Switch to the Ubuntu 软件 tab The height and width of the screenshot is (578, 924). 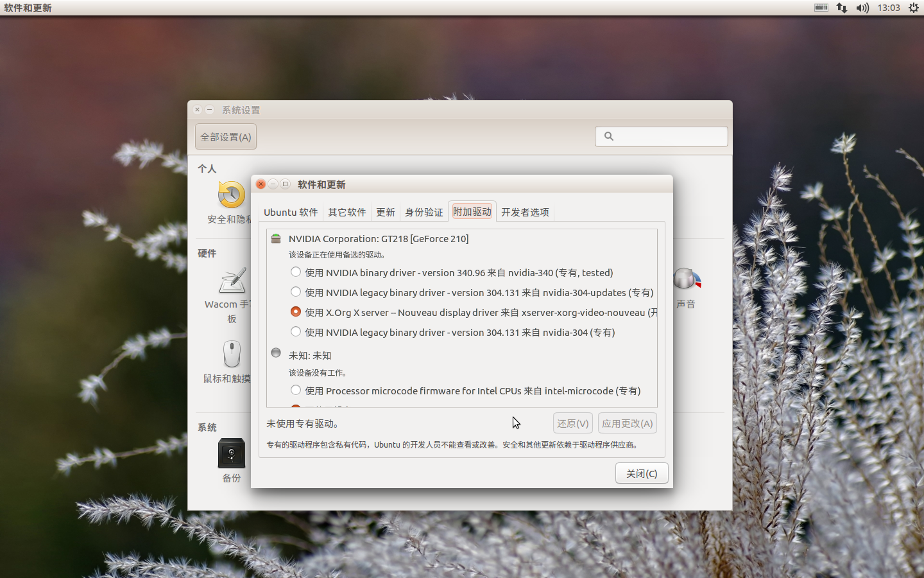[290, 212]
